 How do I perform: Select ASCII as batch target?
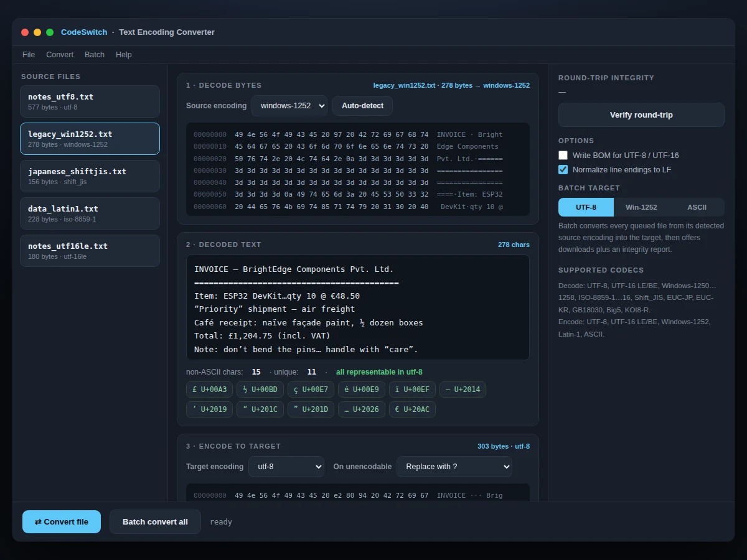point(697,207)
